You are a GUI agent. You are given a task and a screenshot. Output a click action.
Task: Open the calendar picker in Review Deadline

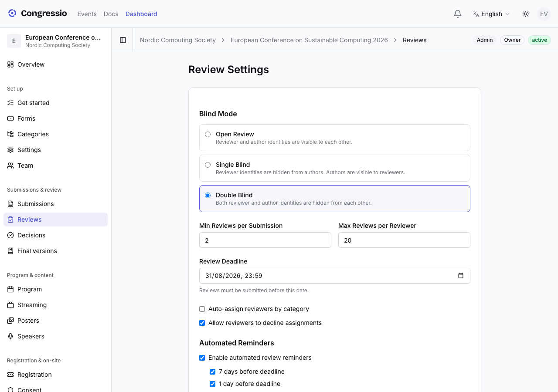pyautogui.click(x=461, y=276)
